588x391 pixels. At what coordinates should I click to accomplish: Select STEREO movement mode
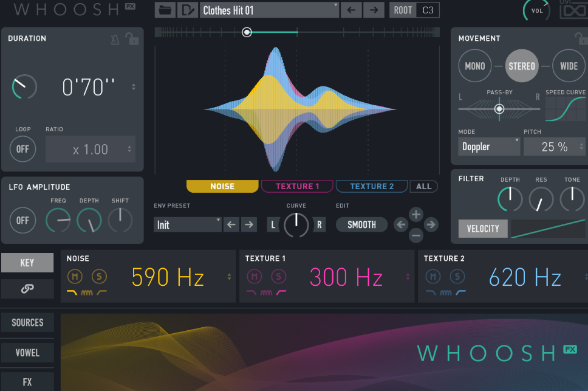click(522, 66)
